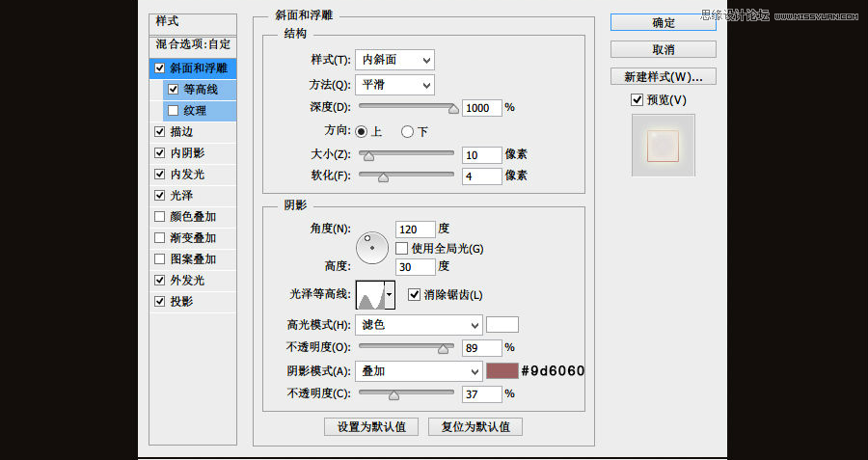The image size is (868, 460).
Task: Click the gloss contour curve thumbnail
Action: coord(369,294)
